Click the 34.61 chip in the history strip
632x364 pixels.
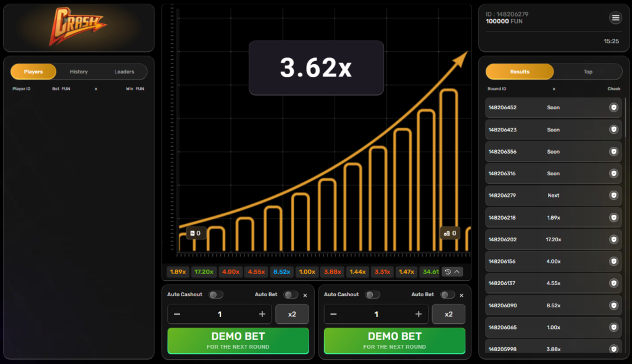coord(430,271)
